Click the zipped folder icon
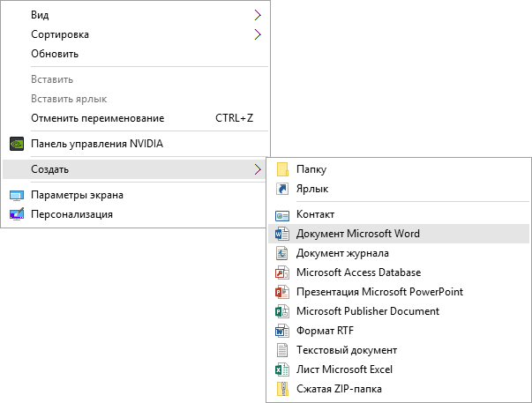532x403 pixels. pos(282,389)
